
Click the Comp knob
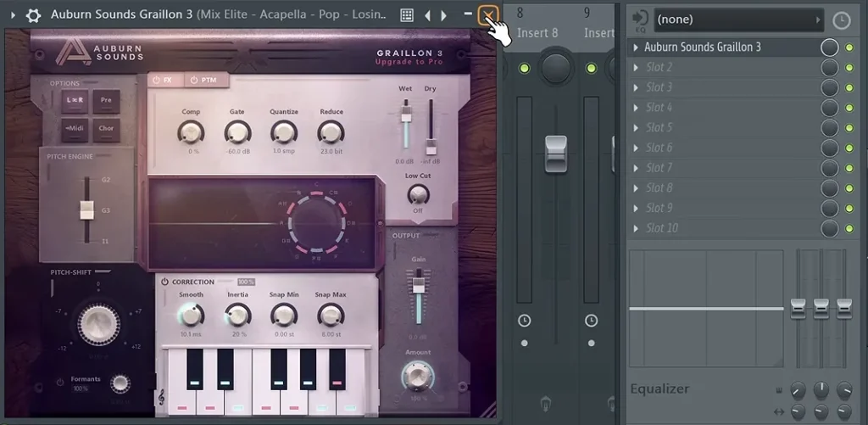(x=191, y=132)
